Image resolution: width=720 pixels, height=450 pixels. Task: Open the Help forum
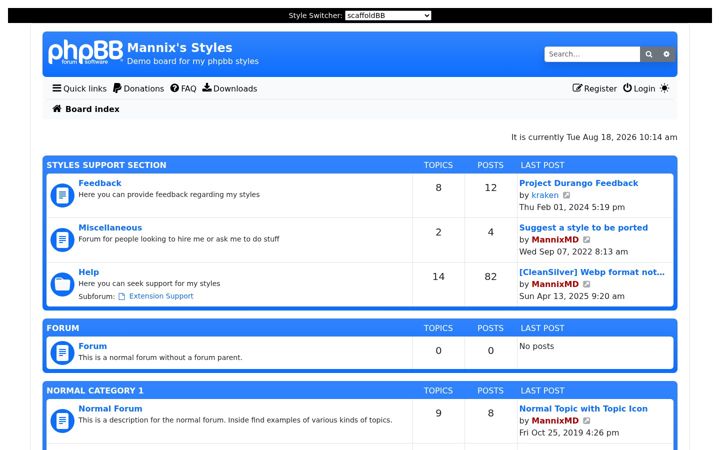click(x=89, y=272)
